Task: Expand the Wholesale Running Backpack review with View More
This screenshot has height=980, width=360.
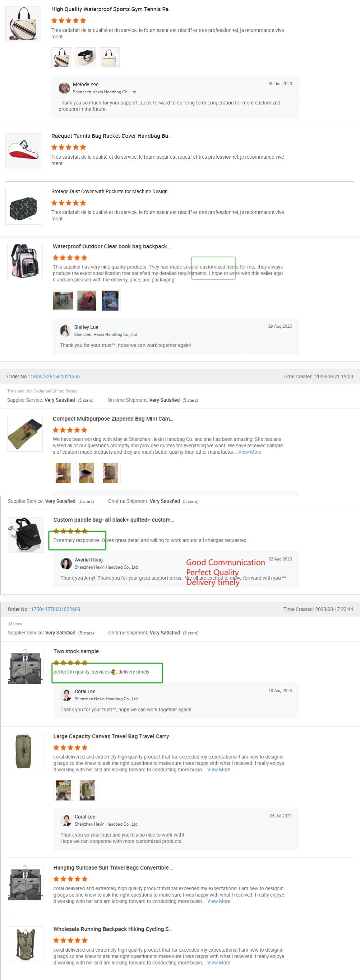Action: click(219, 962)
